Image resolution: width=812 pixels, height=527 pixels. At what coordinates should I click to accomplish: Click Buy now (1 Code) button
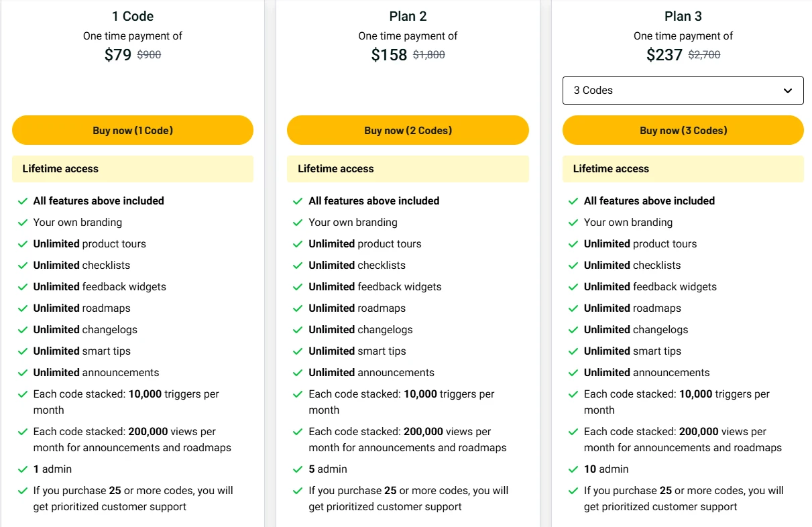133,130
